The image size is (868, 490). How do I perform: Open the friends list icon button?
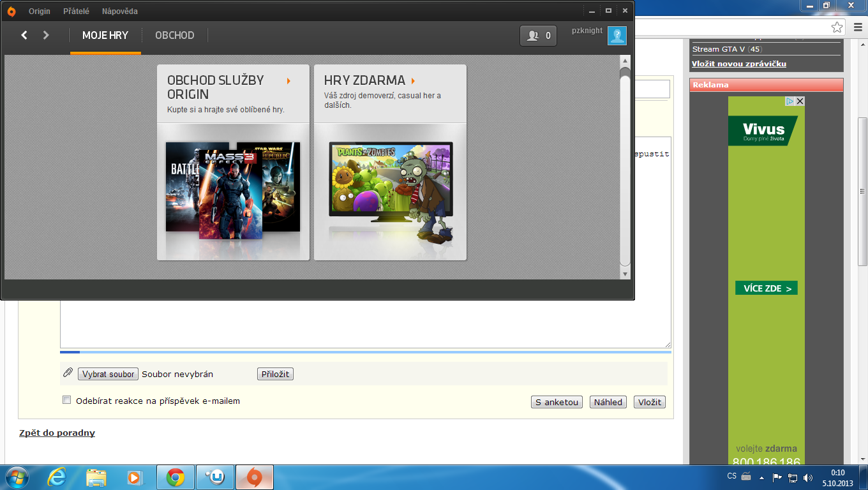click(x=538, y=36)
